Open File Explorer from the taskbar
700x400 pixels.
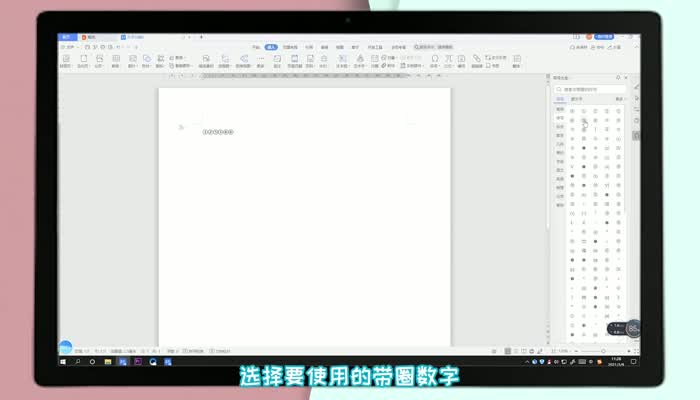point(108,362)
